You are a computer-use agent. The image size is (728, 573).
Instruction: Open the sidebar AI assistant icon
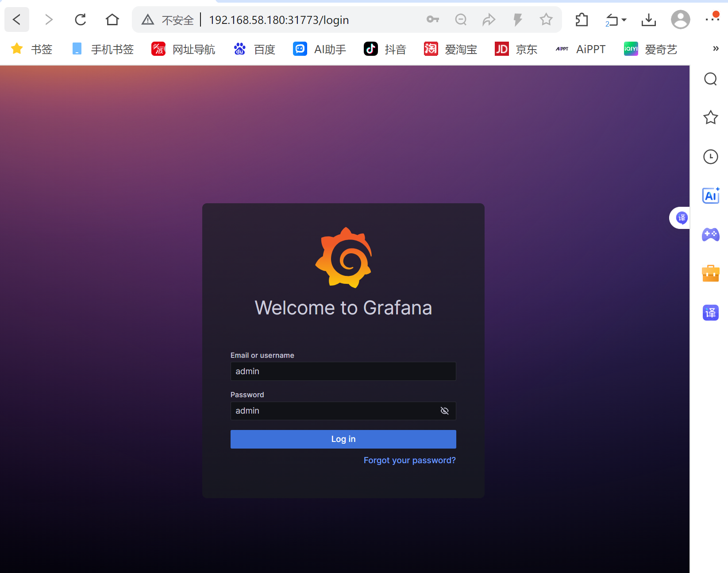711,195
